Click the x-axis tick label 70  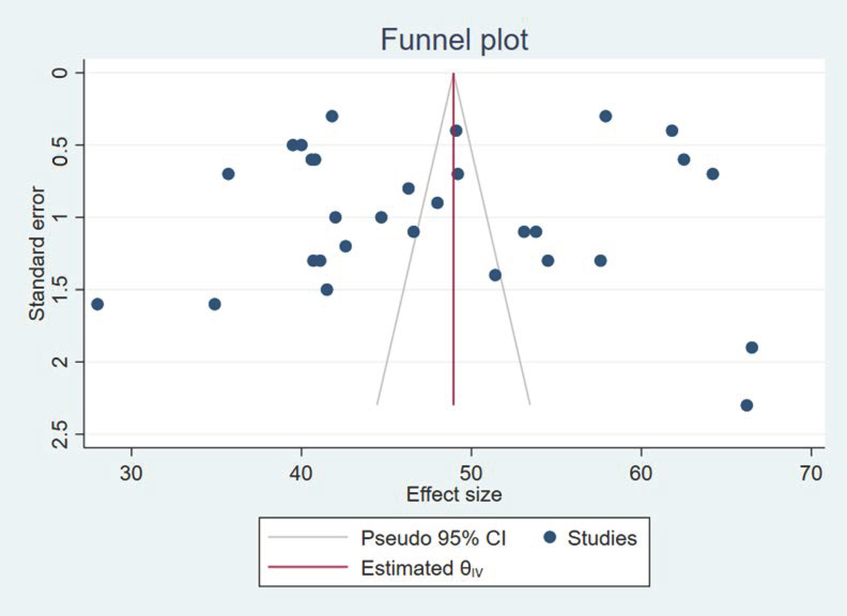(811, 473)
